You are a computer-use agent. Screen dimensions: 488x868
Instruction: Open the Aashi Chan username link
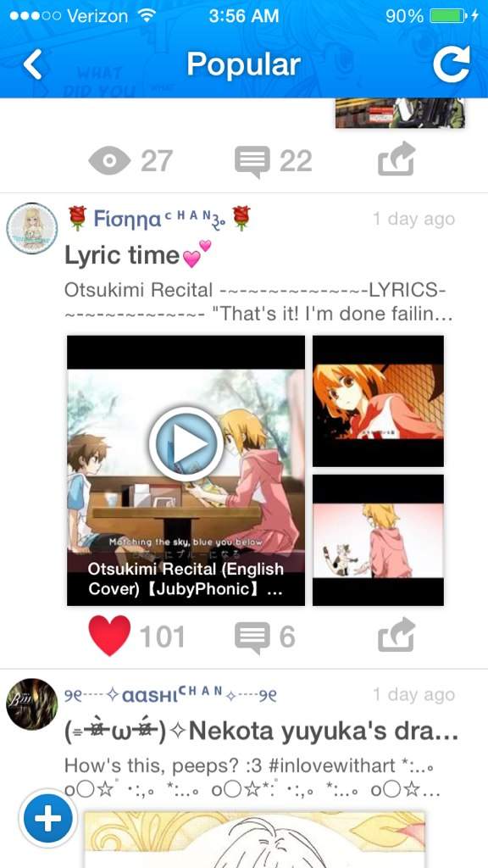pyautogui.click(x=170, y=694)
